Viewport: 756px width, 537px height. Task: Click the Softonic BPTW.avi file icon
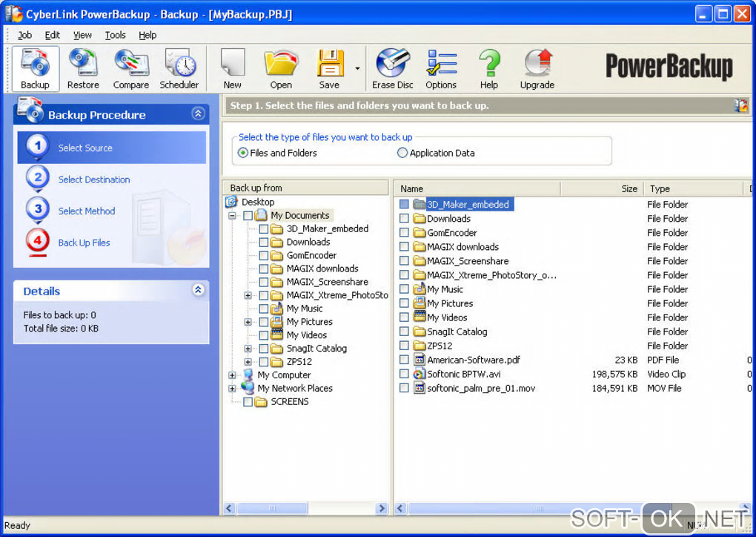420,374
